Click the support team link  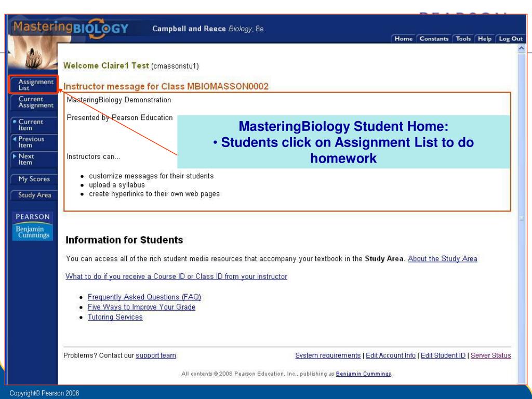(x=156, y=355)
